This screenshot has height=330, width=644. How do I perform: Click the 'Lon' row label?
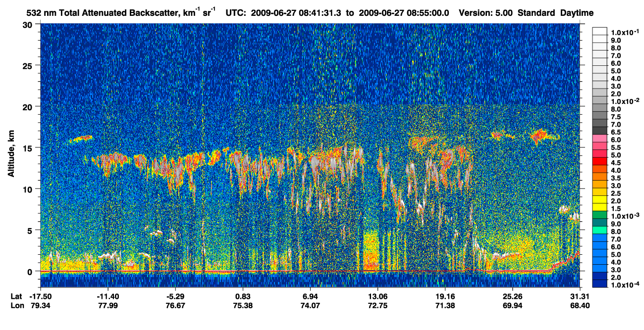[x=17, y=306]
